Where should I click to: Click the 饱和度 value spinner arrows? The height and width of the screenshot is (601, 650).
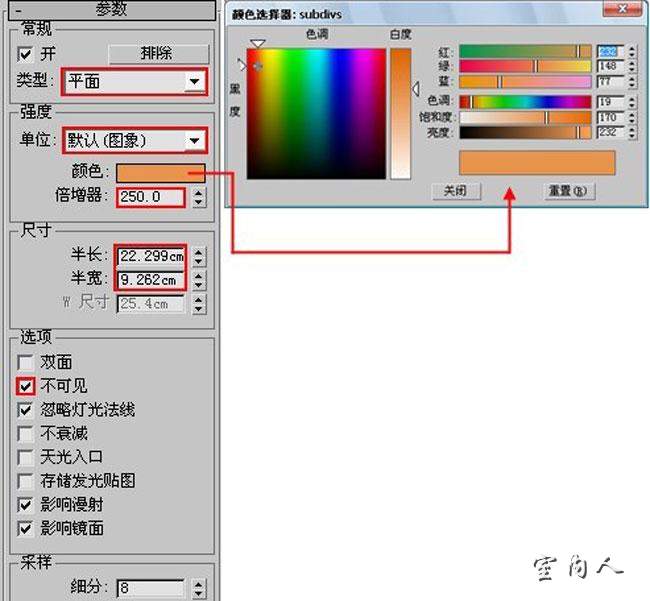(632, 117)
